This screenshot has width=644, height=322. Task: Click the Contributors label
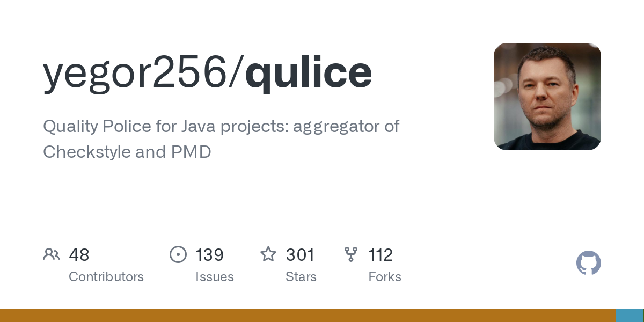(x=106, y=277)
